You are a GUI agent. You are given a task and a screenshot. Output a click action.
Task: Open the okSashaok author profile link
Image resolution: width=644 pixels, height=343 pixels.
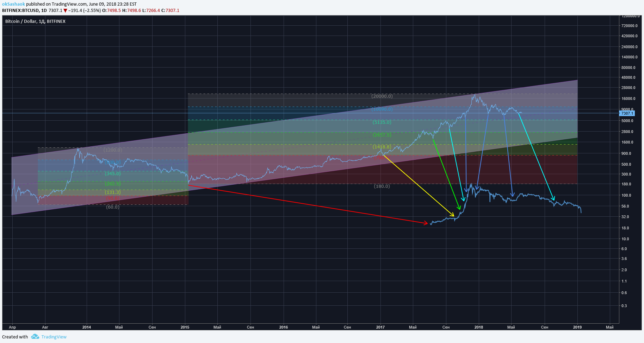tap(13, 4)
